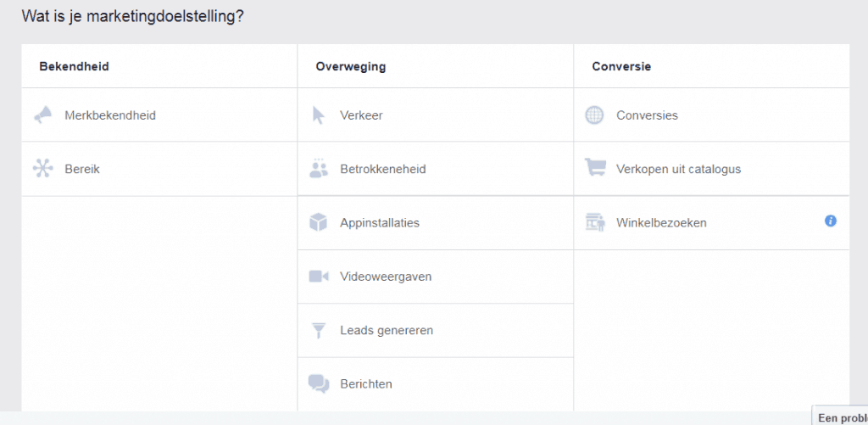868x425 pixels.
Task: Click the Conversies globe icon
Action: 594,115
